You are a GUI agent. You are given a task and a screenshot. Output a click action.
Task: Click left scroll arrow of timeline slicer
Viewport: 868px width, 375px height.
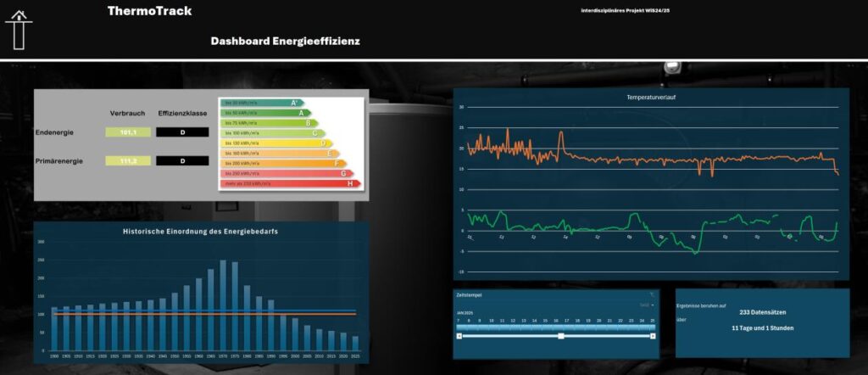(x=459, y=336)
